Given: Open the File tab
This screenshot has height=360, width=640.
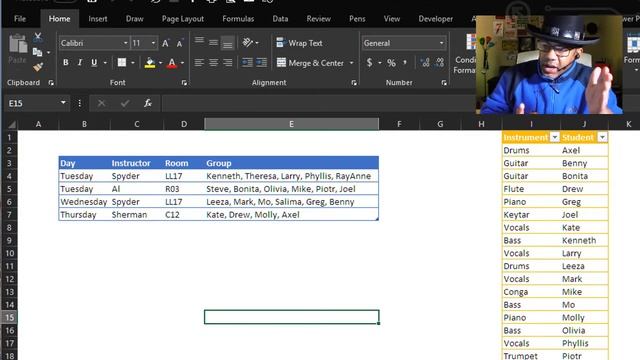Looking at the screenshot, I should tap(20, 19).
